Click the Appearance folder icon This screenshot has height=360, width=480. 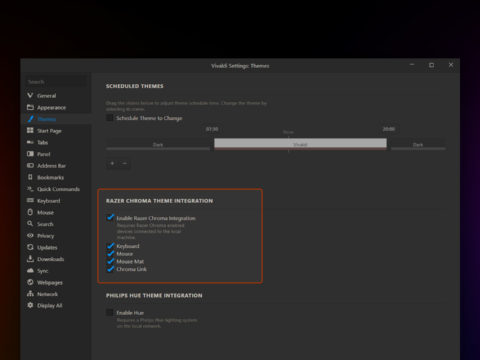tap(30, 107)
